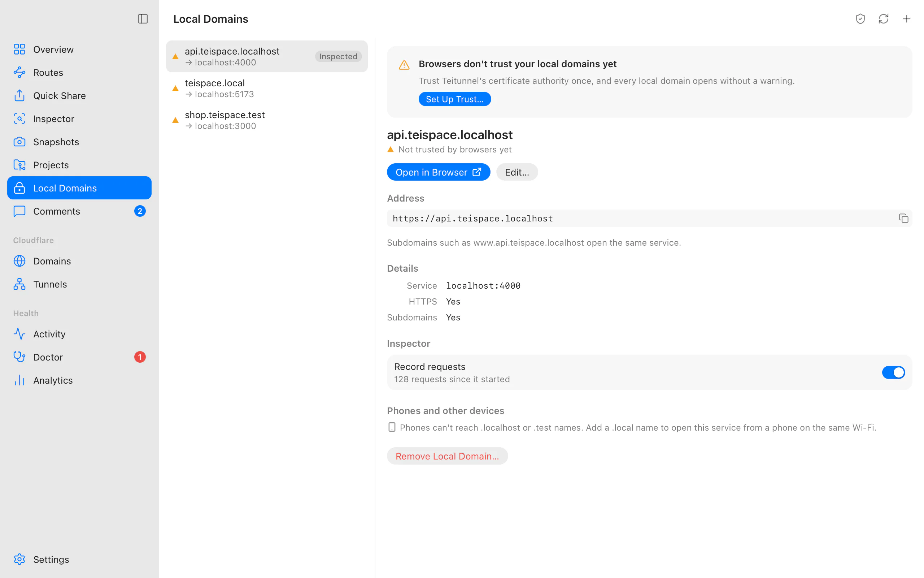Open Comments with 2 unread
Screen dimensions: 924x578
pos(79,211)
